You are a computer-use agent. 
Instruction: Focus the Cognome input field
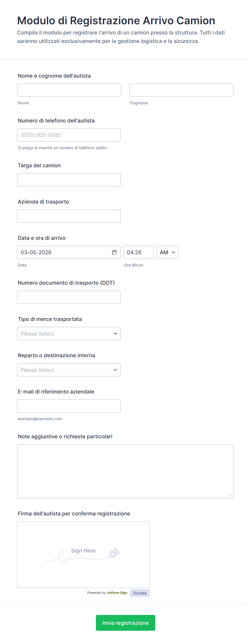(x=181, y=90)
